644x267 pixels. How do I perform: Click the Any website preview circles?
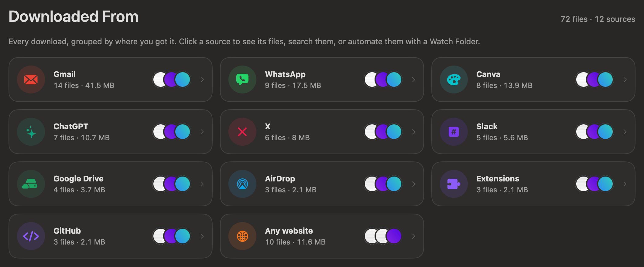[x=383, y=236]
